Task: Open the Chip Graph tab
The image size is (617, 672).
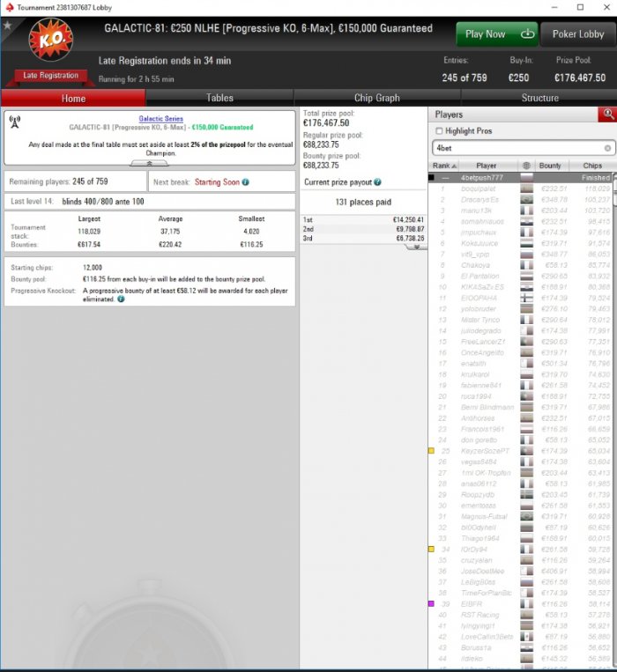Action: tap(377, 98)
